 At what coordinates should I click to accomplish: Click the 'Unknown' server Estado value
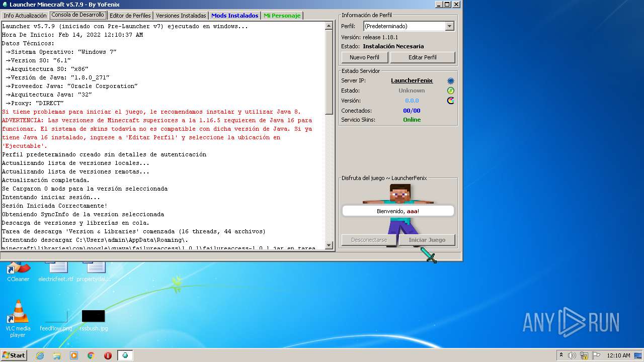click(412, 90)
